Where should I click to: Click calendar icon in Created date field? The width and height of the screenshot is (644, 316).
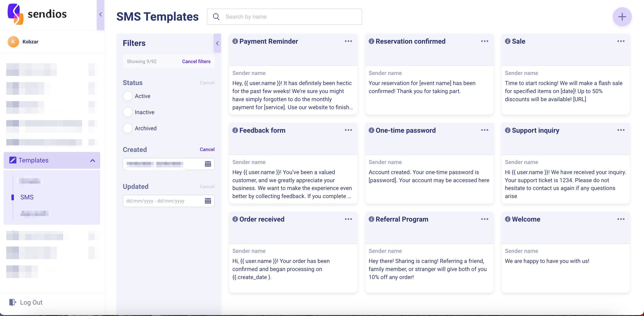[208, 164]
